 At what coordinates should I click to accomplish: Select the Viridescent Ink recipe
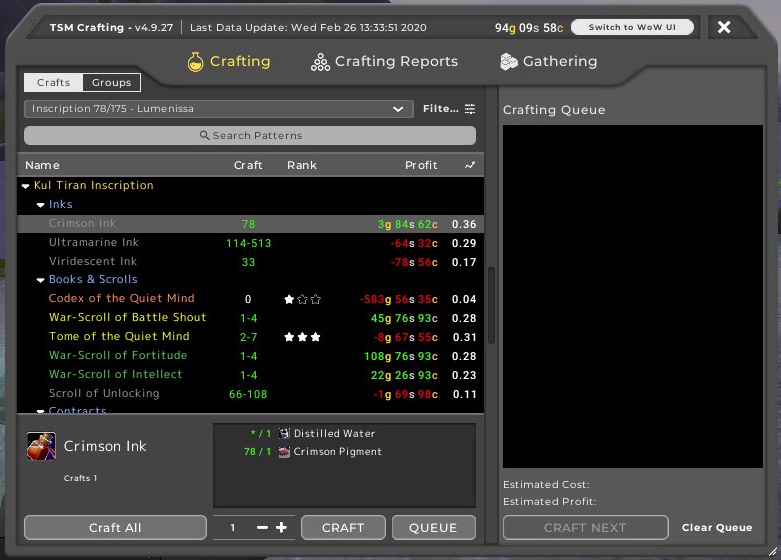pos(251,262)
